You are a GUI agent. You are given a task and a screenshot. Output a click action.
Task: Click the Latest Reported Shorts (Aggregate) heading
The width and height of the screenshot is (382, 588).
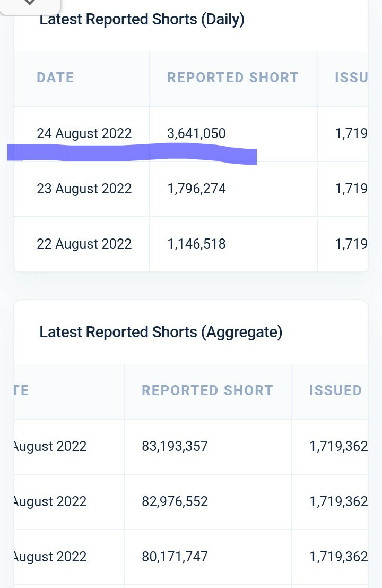pyautogui.click(x=161, y=333)
